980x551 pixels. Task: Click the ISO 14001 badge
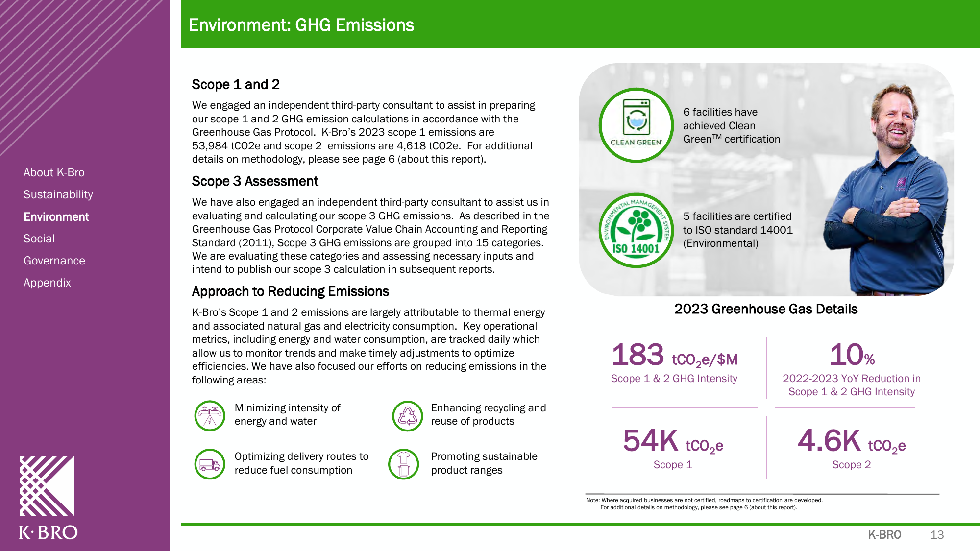(x=636, y=230)
